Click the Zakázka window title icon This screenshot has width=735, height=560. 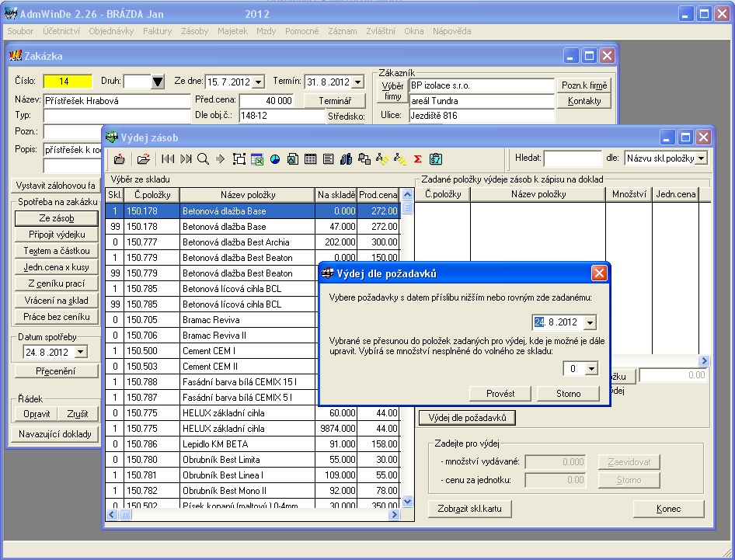[x=16, y=56]
